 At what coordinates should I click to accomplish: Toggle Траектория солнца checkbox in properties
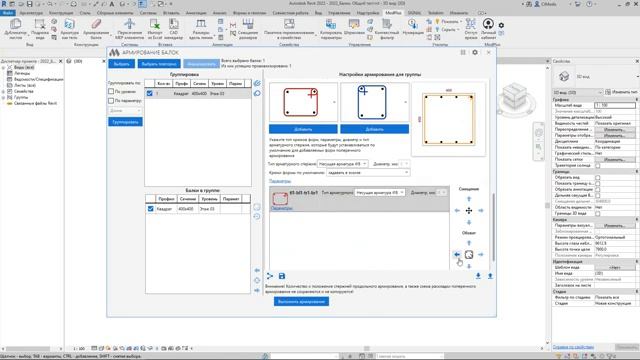tap(598, 166)
